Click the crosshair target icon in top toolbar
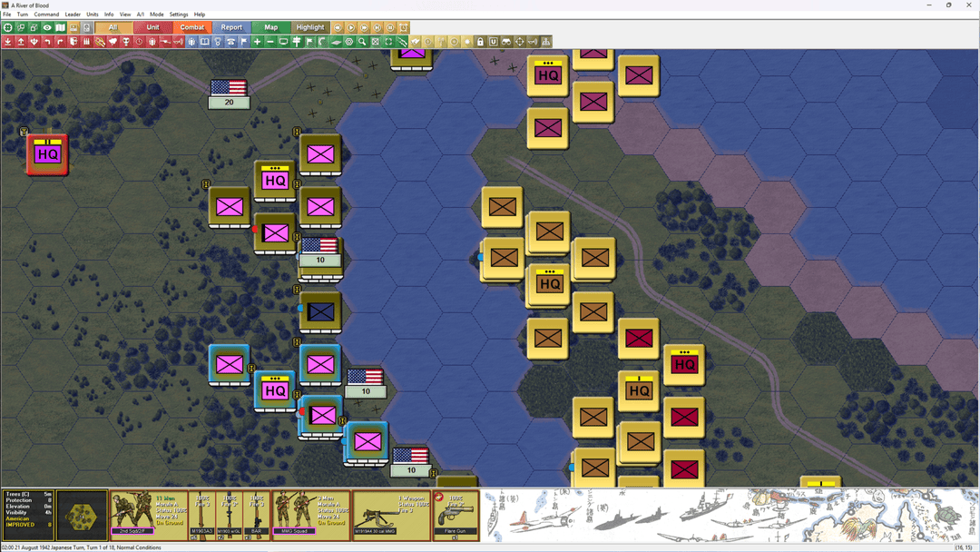 (7, 27)
